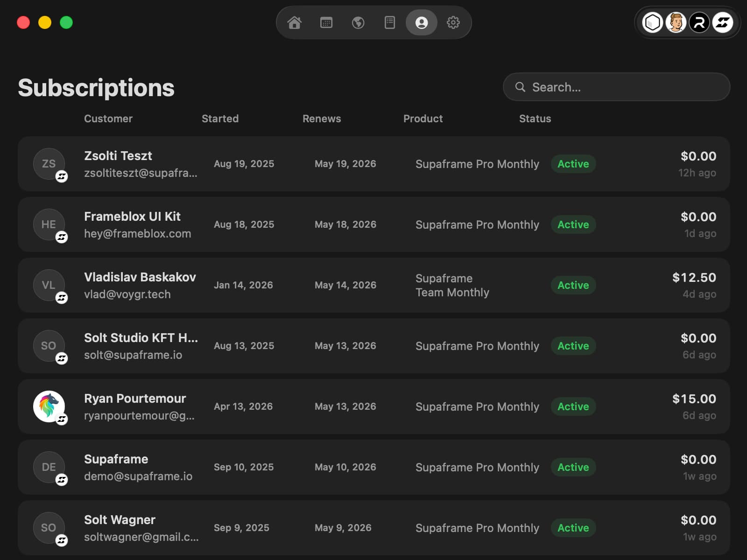Click the email vlad@voygr.tech
This screenshot has height=560, width=747.
click(x=127, y=294)
